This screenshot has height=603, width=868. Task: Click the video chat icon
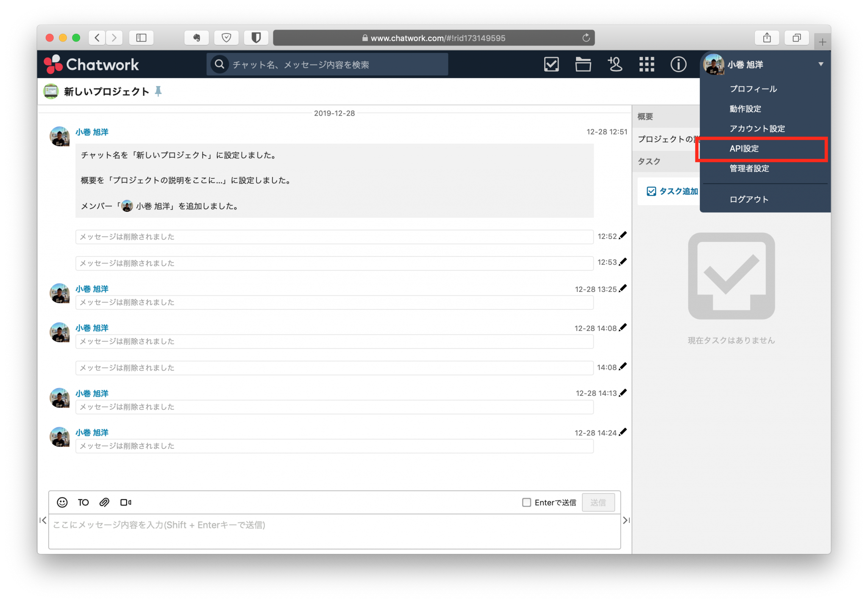coord(126,502)
